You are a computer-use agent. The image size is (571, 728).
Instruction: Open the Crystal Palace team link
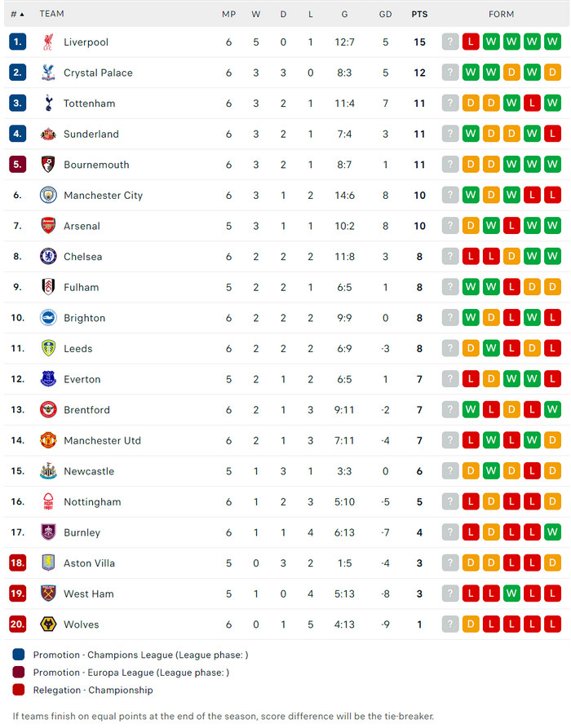[x=98, y=73]
